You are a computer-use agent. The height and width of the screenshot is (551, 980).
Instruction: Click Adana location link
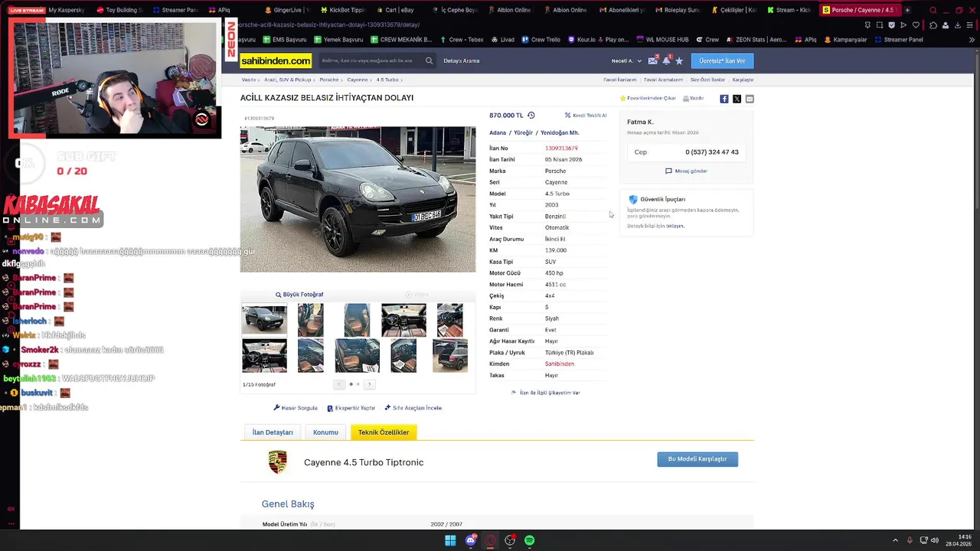pos(498,132)
